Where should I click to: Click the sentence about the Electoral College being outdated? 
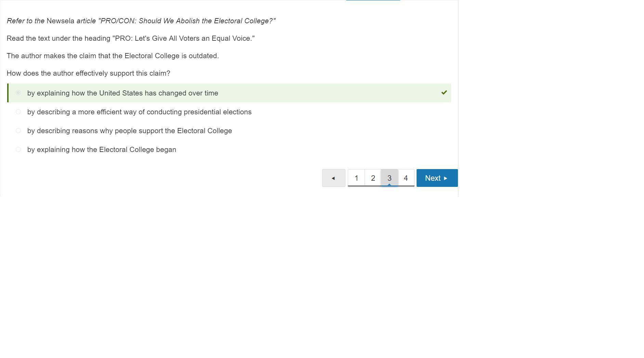coord(113,56)
